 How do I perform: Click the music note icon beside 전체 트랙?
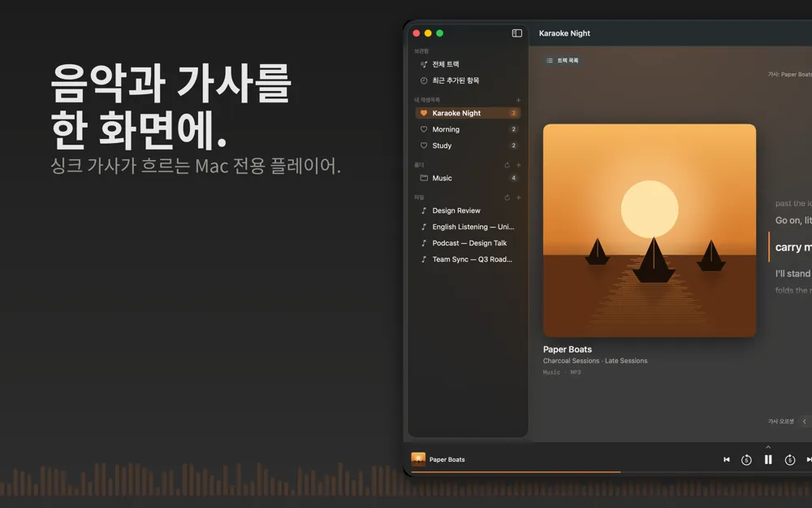click(x=424, y=64)
